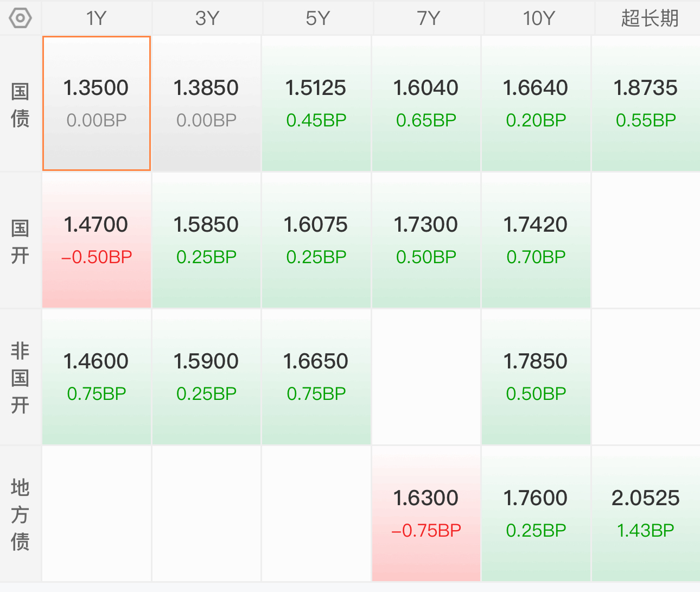Select the 地方债 7Y cell 1.6300
The width and height of the screenshot is (700, 592).
point(426,514)
